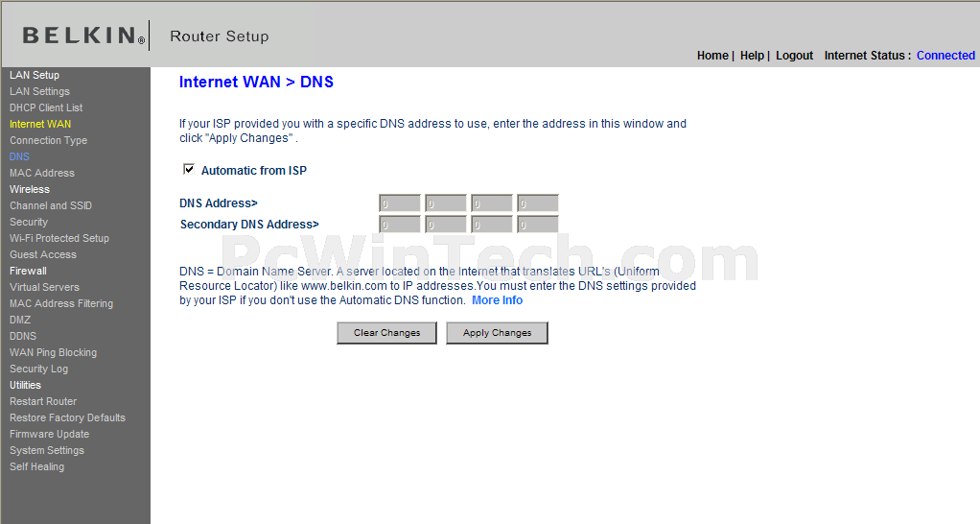Click the Apply Changes button
980x524 pixels.
pos(497,333)
